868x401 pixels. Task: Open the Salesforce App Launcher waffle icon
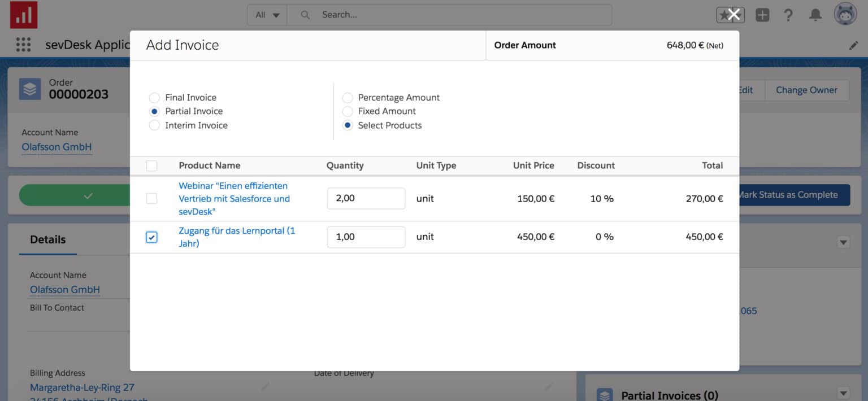pos(23,44)
